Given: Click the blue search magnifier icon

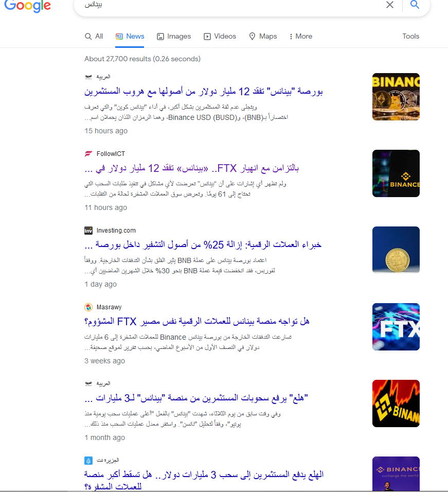Looking at the screenshot, I should tap(415, 5).
